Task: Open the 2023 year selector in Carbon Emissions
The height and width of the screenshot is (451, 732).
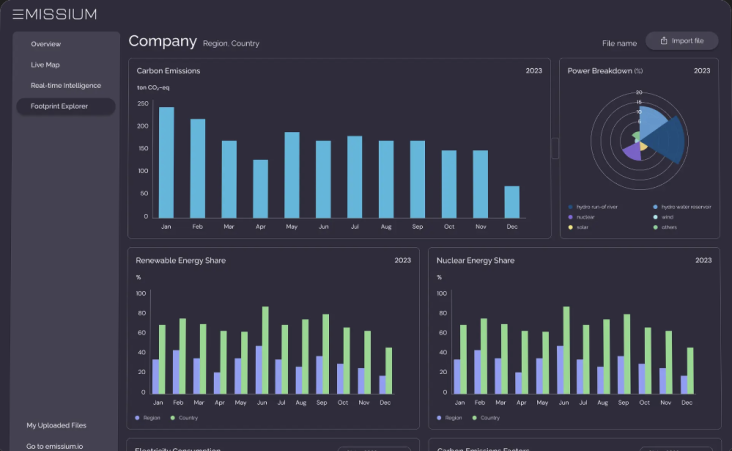Action: coord(534,71)
